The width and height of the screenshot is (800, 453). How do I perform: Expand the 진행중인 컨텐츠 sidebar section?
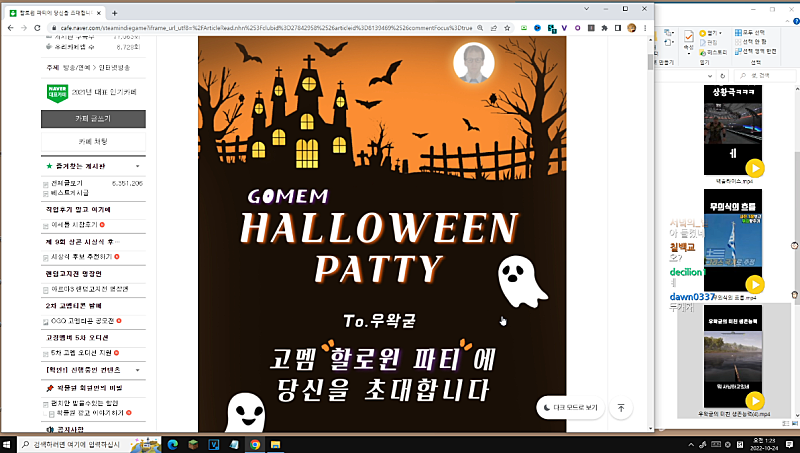(138, 369)
